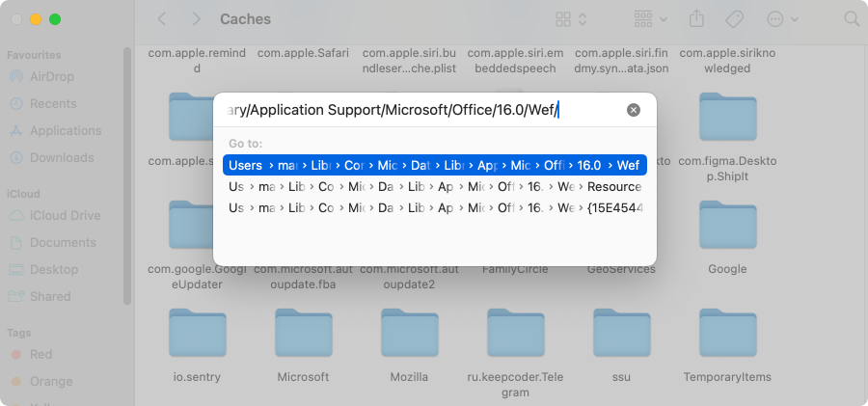868x406 pixels.
Task: Select the io.sentry folder
Action: click(x=197, y=335)
